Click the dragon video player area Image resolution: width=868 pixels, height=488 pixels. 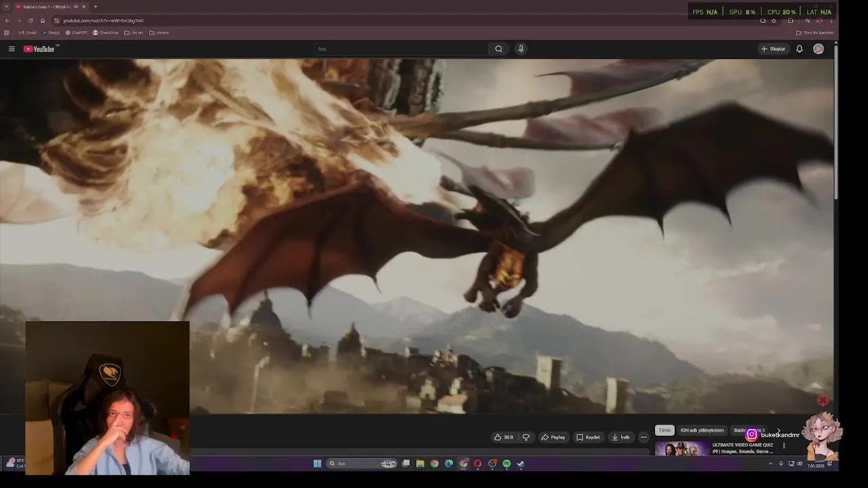coord(417,236)
